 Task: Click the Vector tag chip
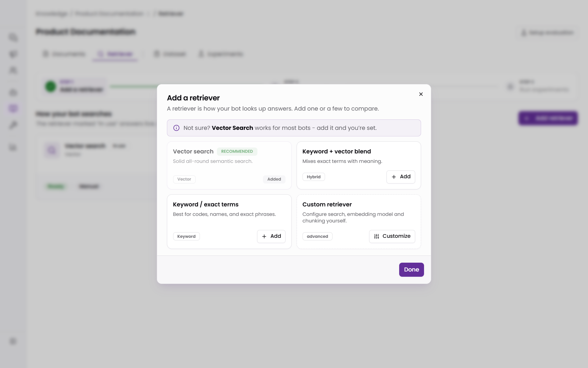click(x=184, y=179)
